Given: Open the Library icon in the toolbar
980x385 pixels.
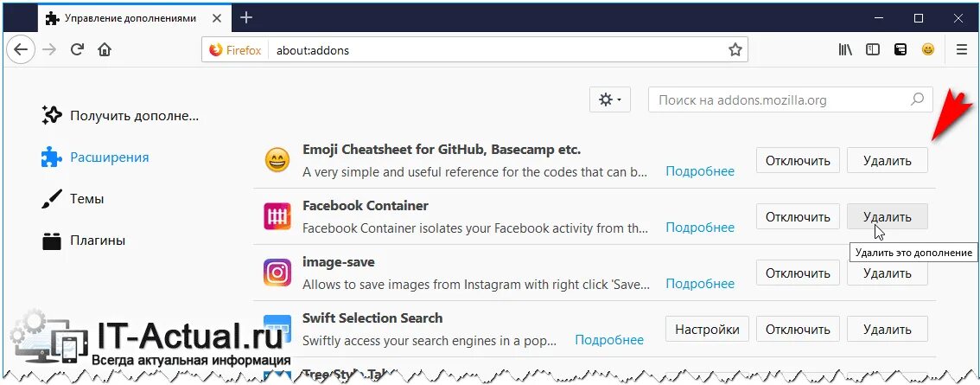Looking at the screenshot, I should (x=845, y=49).
